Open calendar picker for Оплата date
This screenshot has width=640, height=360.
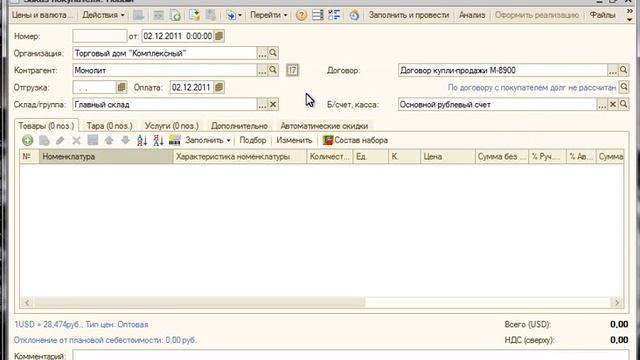coord(219,87)
